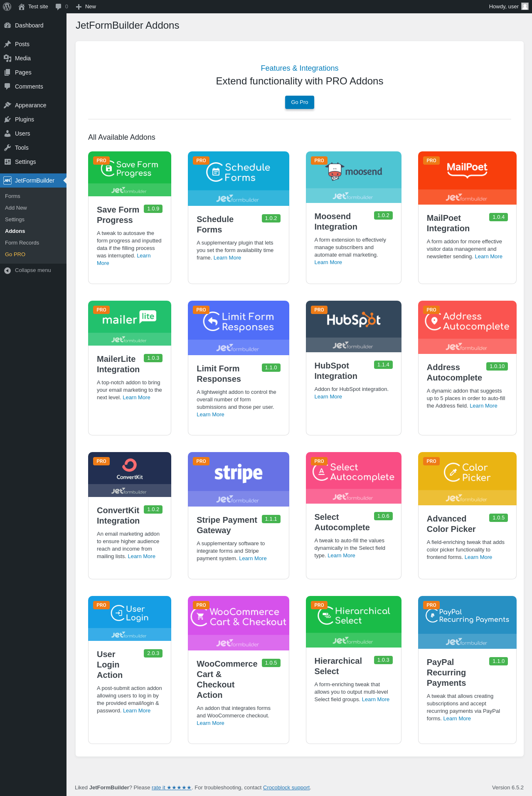Click the Limit Form Responses banner
The width and height of the screenshot is (532, 796).
tap(239, 328)
